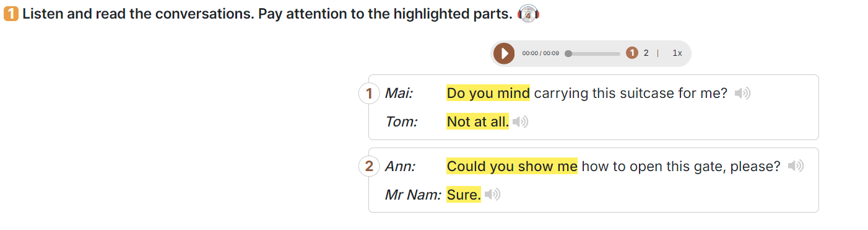Click the highlighted reply 'Sure.'
Viewport: 868px width, 230px height.
coord(464,195)
